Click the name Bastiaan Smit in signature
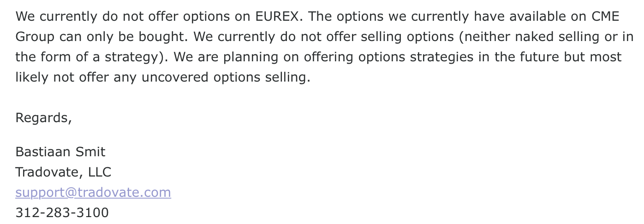The height and width of the screenshot is (224, 644). (x=60, y=152)
